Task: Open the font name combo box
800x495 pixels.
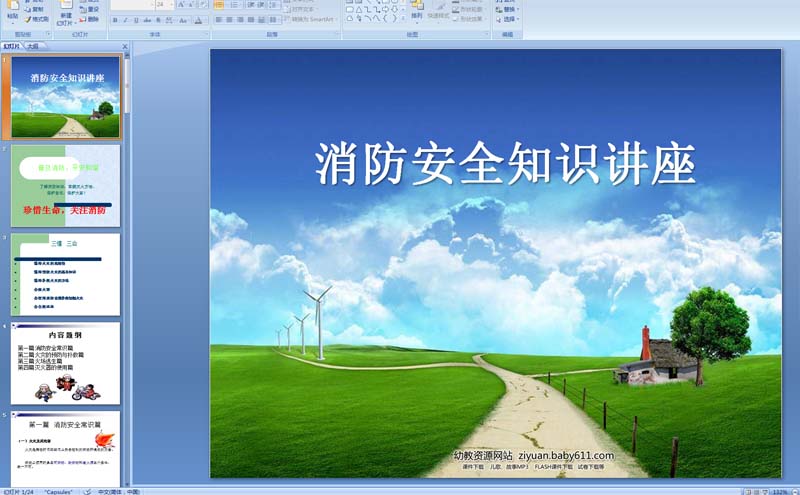Action: 133,5
